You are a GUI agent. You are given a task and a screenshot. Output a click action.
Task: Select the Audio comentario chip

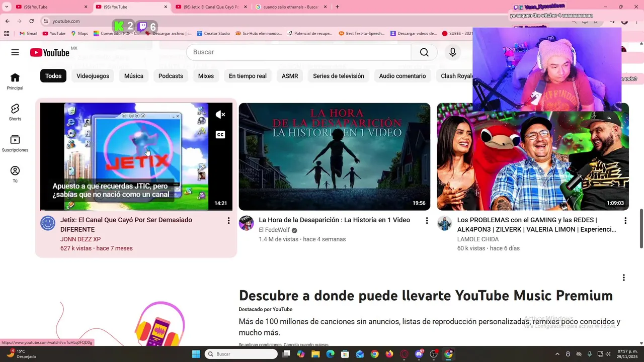(403, 76)
